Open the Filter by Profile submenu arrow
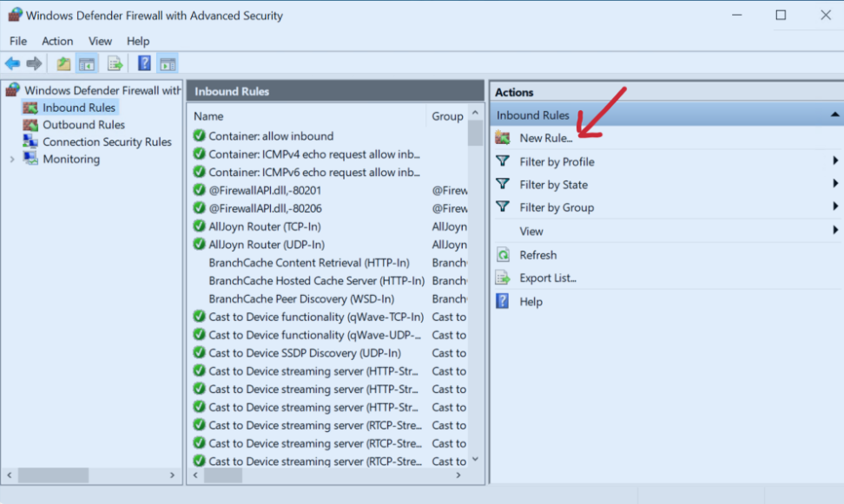844x504 pixels. coord(834,160)
